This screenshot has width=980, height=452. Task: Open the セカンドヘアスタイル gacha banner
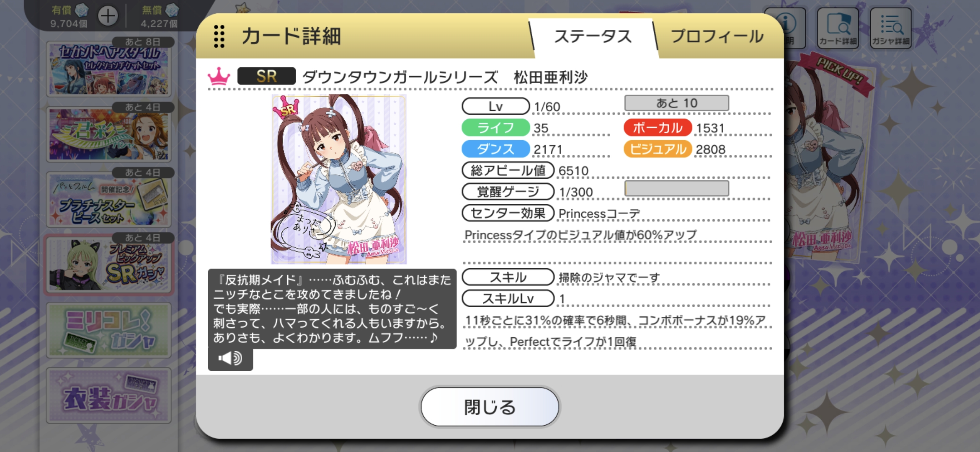click(108, 69)
